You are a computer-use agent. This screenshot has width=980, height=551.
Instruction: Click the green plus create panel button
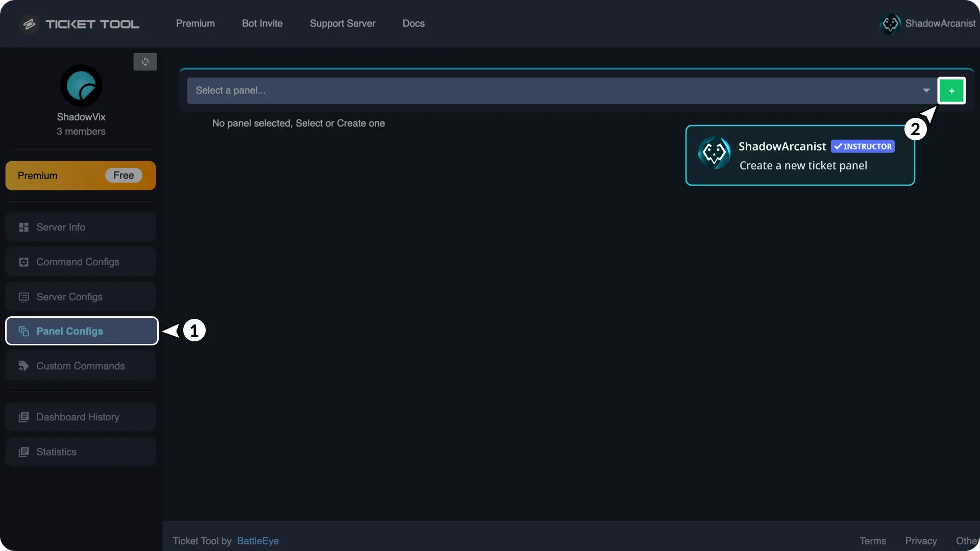(951, 91)
